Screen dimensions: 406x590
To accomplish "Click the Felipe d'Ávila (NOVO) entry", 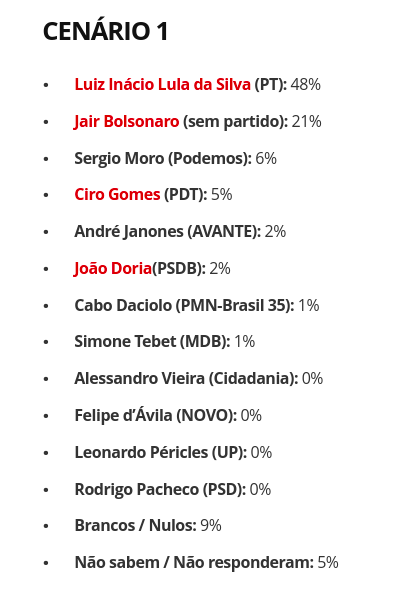I will tap(168, 415).
